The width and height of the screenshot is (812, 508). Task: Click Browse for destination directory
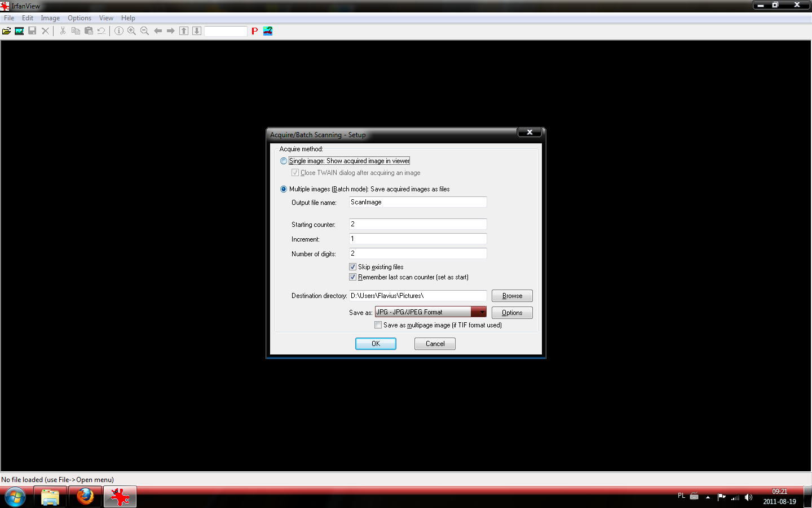tap(512, 296)
